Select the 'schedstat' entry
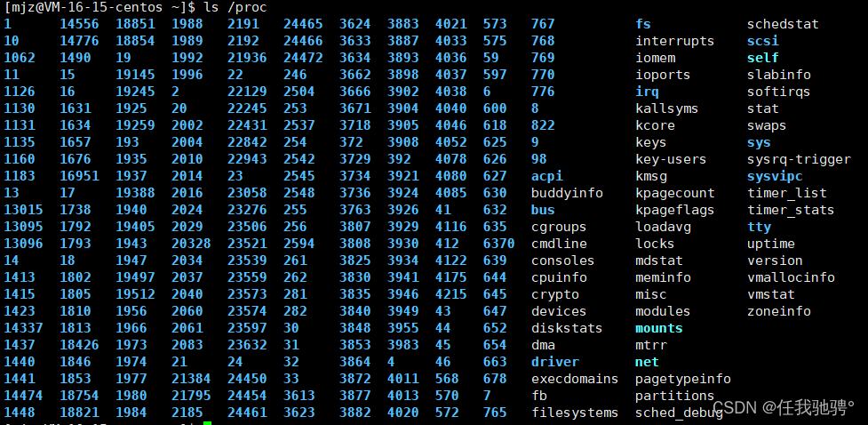The height and width of the screenshot is (425, 868). coord(783,24)
